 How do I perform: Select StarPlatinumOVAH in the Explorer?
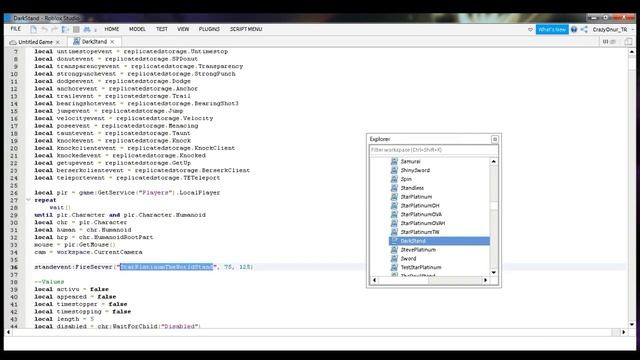(x=423, y=223)
